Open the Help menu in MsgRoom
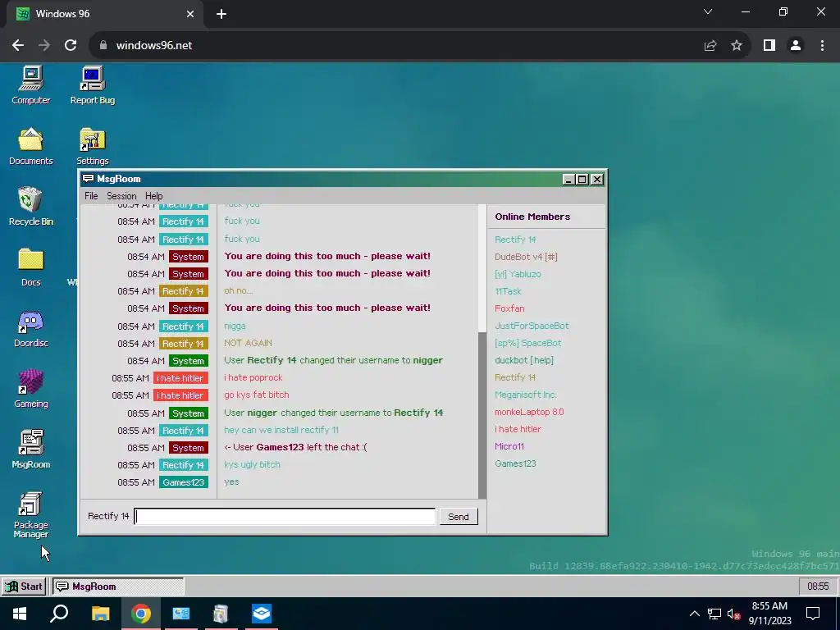Screen dimensions: 840x630 [x=153, y=196]
